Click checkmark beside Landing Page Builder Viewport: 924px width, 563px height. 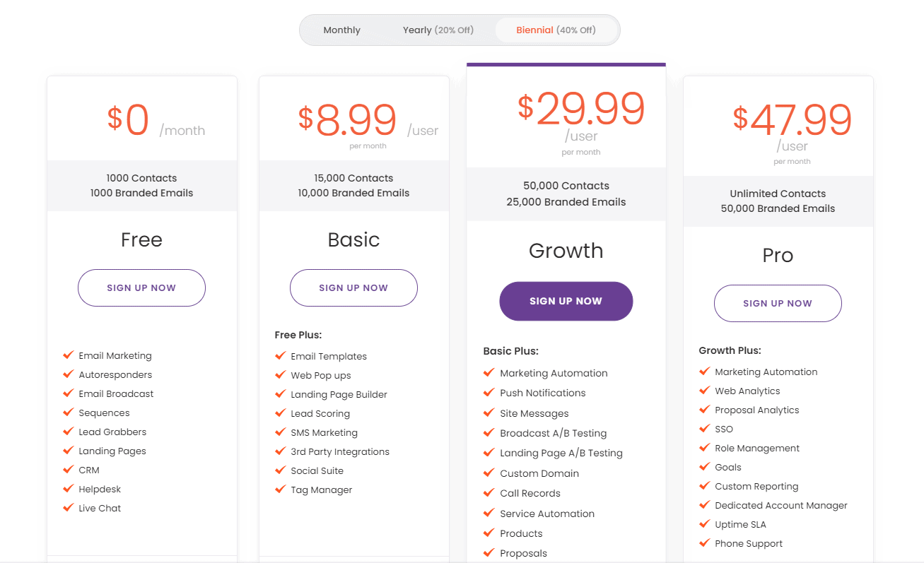281,393
